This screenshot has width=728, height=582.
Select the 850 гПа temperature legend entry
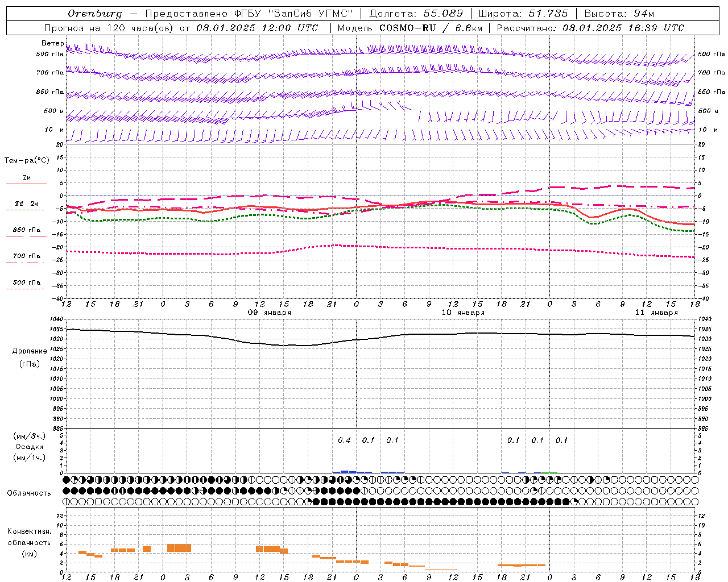(27, 230)
